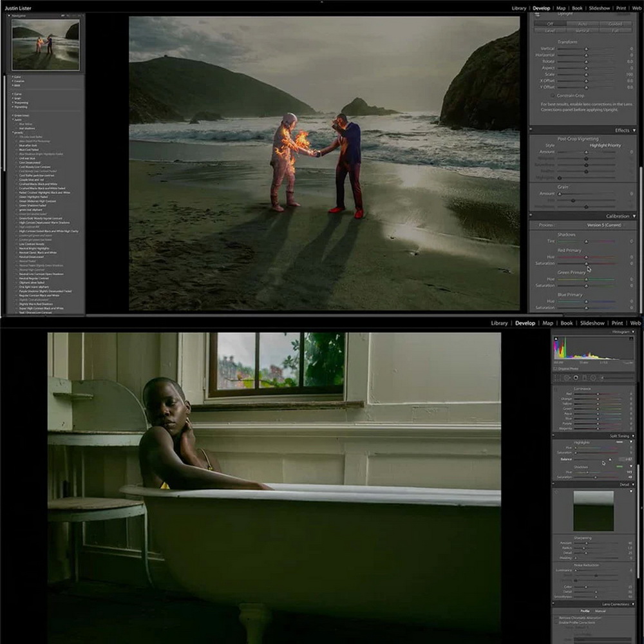644x644 pixels.
Task: Click the Detail panel target picker icon
Action: [557, 493]
